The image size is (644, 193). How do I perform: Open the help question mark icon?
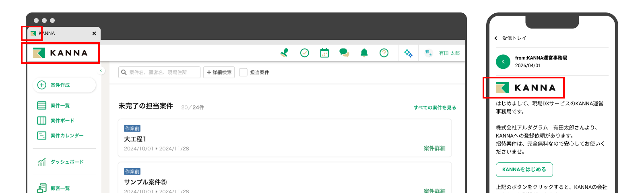pos(384,53)
